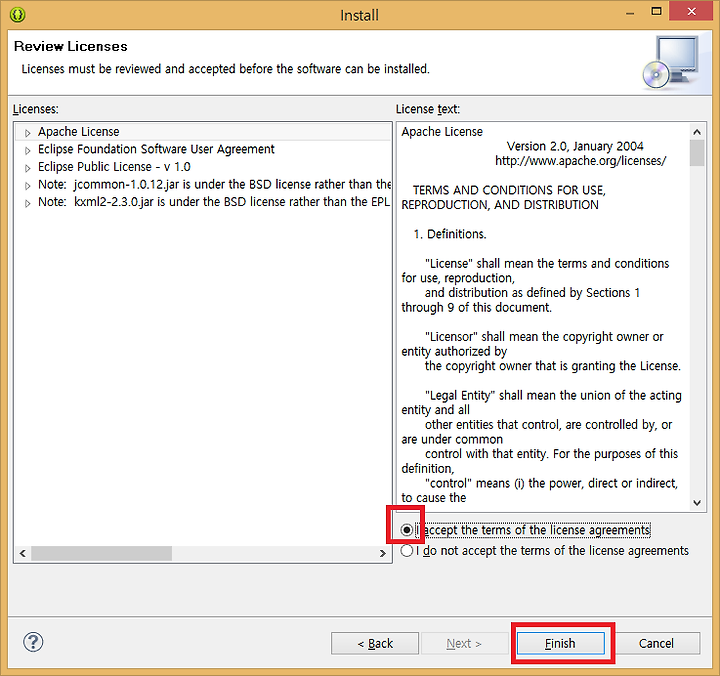
Task: Click the Eclipse icon in the title bar
Action: (x=17, y=15)
